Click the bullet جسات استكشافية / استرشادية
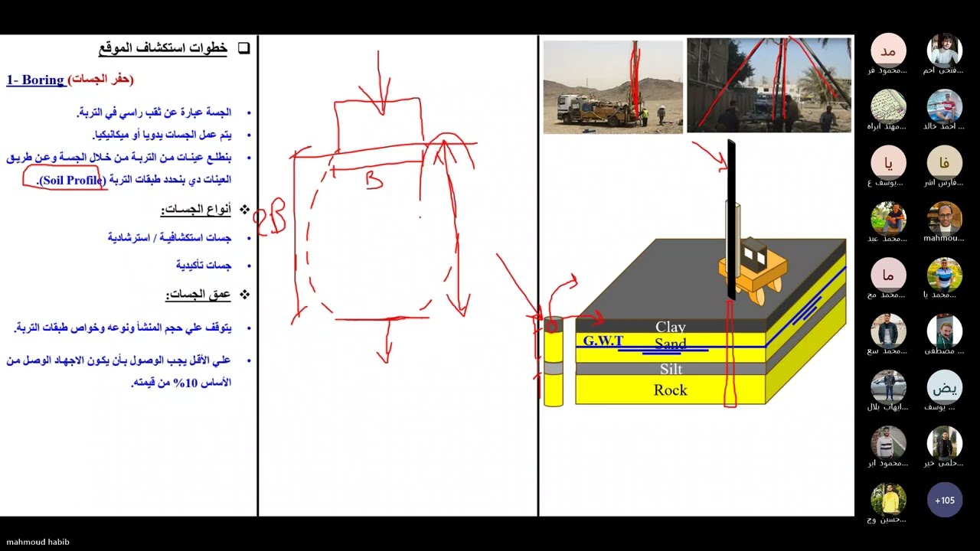 point(169,238)
